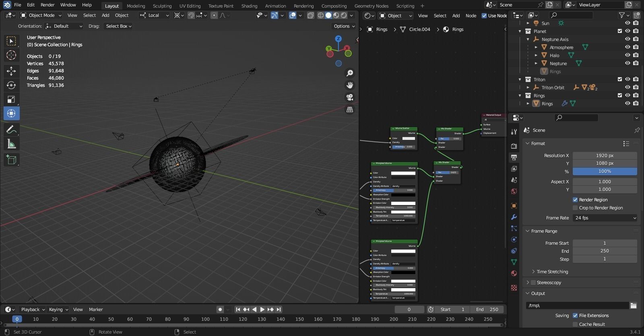Expand Triton Orbit in outliner
Screen dimensions: 644x336
tap(528, 87)
